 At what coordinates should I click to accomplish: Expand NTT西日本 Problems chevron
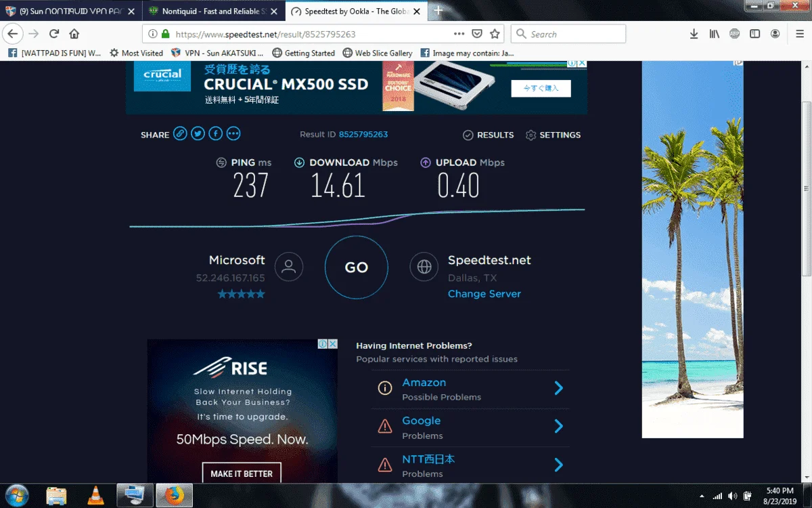point(558,465)
